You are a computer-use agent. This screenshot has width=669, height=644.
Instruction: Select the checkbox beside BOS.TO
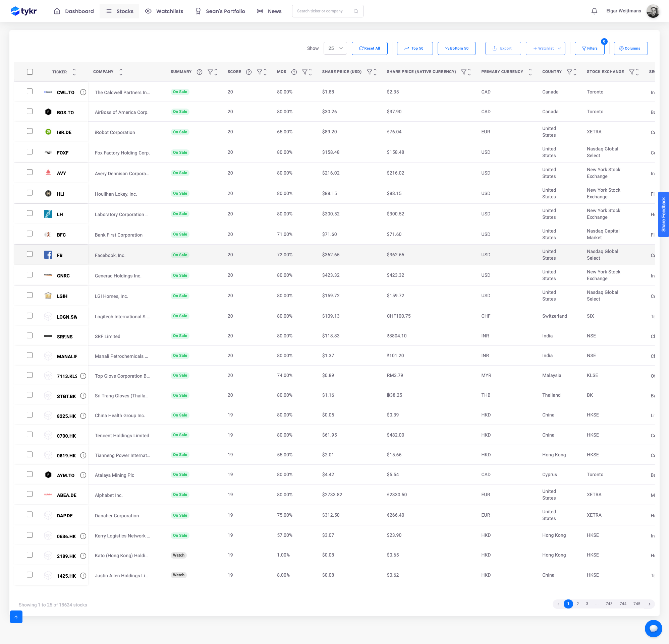(30, 111)
